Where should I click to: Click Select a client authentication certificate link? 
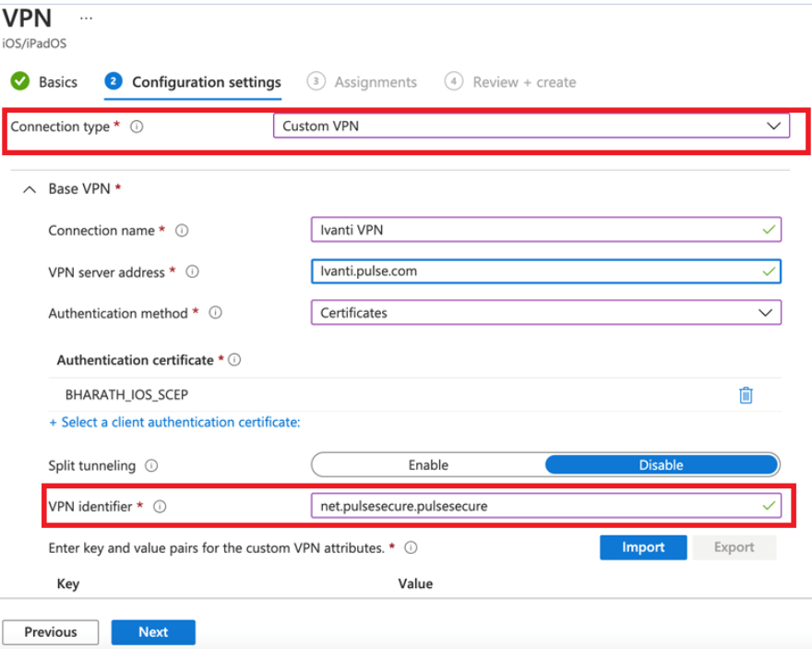click(x=174, y=422)
